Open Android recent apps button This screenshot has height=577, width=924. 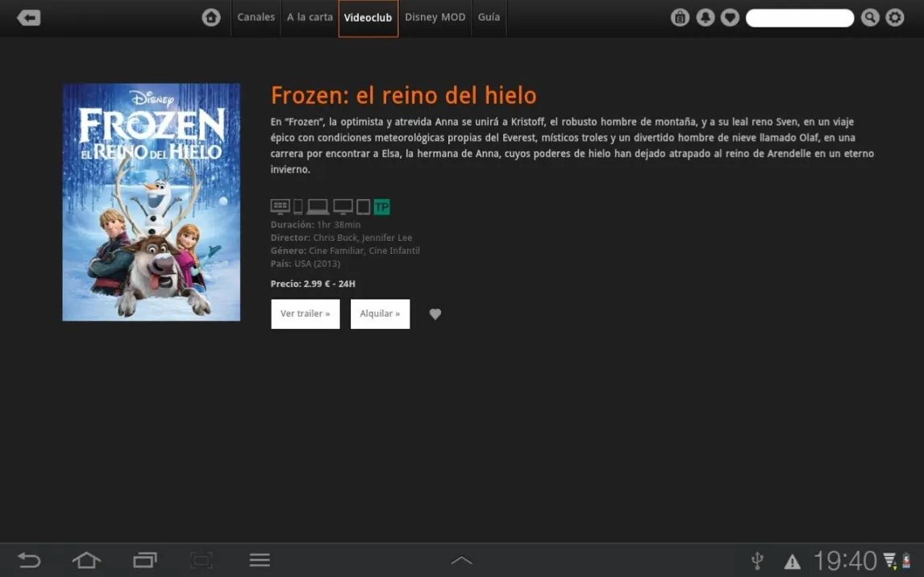pos(145,560)
